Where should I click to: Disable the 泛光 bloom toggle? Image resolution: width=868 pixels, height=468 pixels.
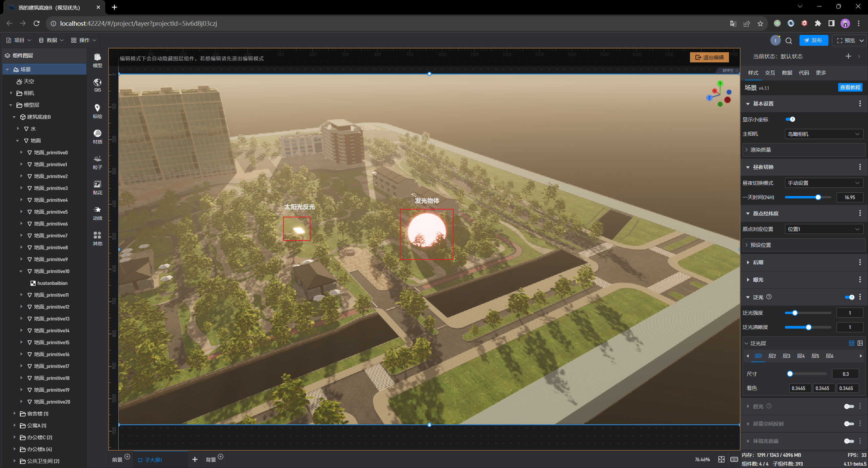pyautogui.click(x=849, y=297)
